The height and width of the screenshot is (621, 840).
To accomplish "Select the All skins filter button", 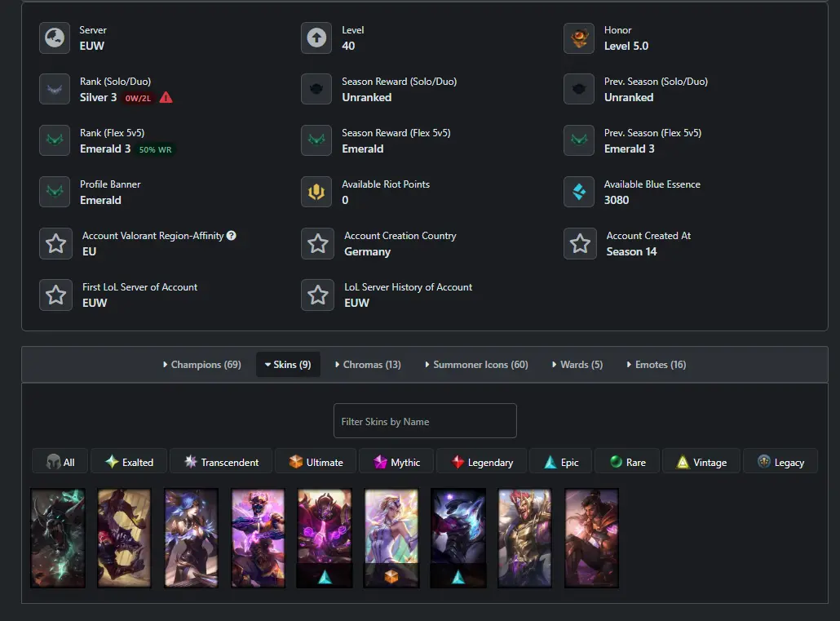I will (x=60, y=462).
